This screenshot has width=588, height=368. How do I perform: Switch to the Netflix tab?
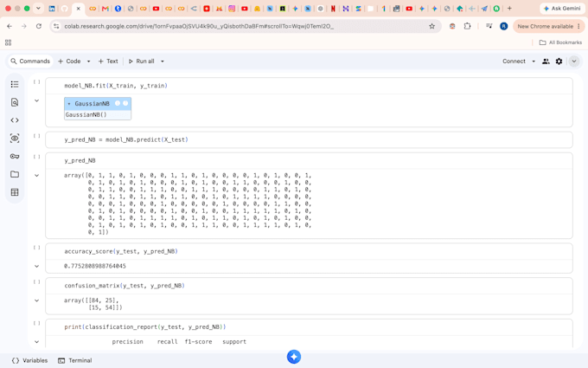pos(333,9)
